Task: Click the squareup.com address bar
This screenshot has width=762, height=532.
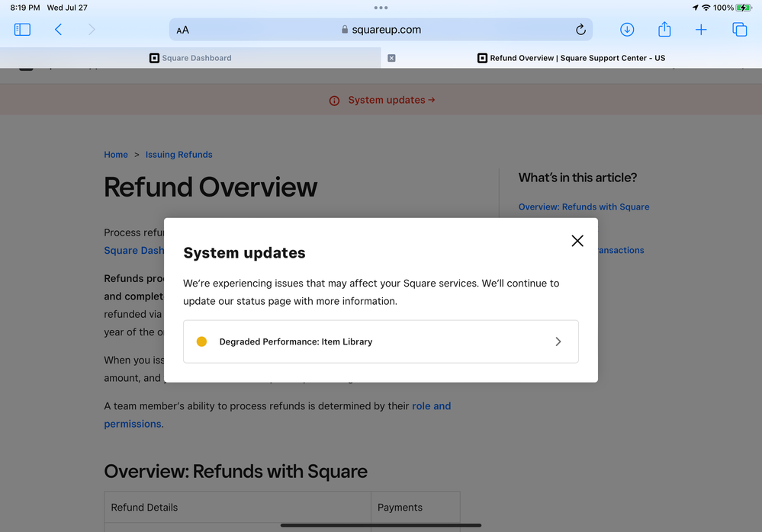Action: (381, 30)
